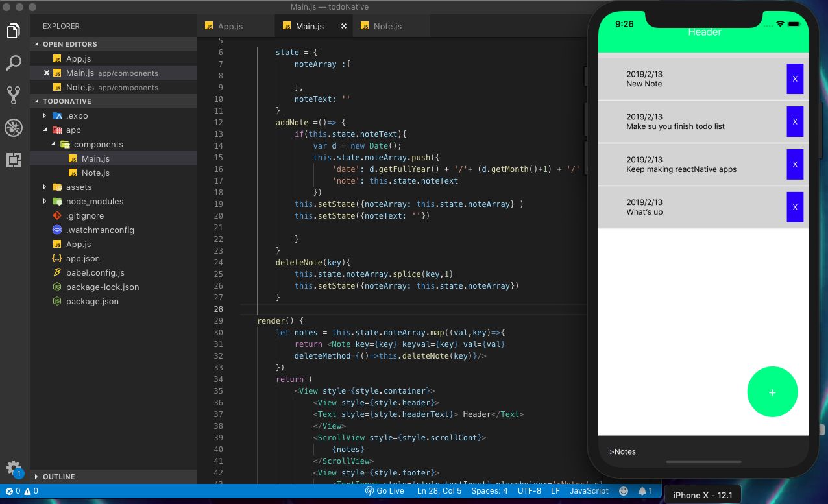The width and height of the screenshot is (828, 504).
Task: Open the Debug view icon
Action: 14,128
